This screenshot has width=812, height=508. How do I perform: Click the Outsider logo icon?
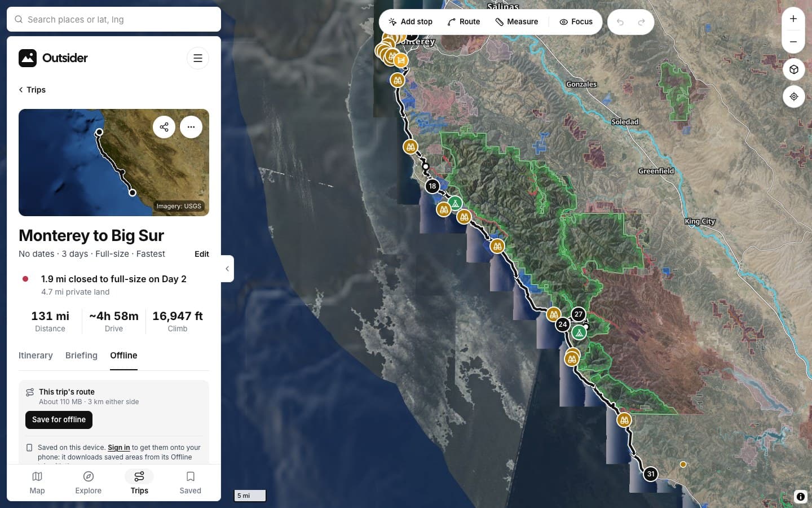pyautogui.click(x=28, y=58)
